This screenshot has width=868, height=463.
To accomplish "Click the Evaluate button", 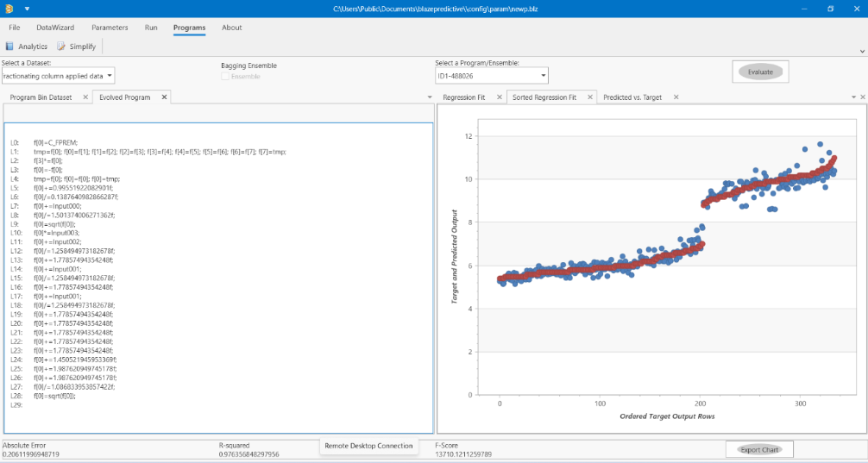I will [x=760, y=72].
